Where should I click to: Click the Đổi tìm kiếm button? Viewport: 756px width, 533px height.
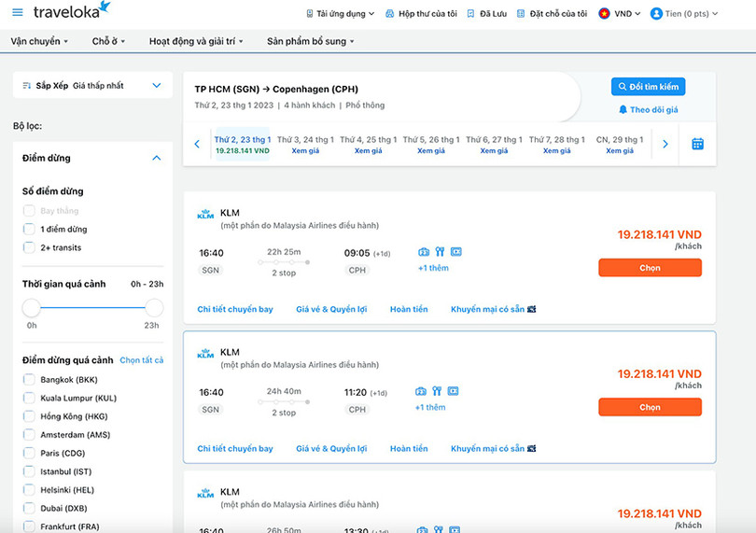(648, 87)
